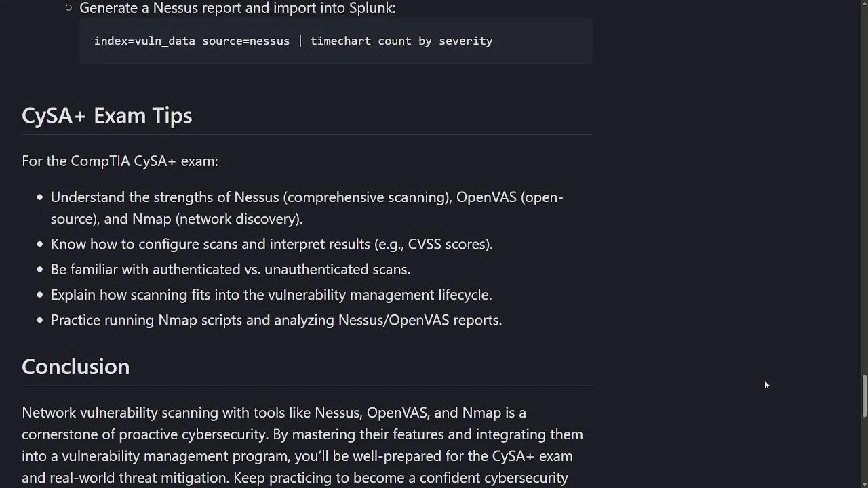The width and height of the screenshot is (868, 488).
Task: Click the vertical scrollbar thumb on the right
Action: pos(864,396)
